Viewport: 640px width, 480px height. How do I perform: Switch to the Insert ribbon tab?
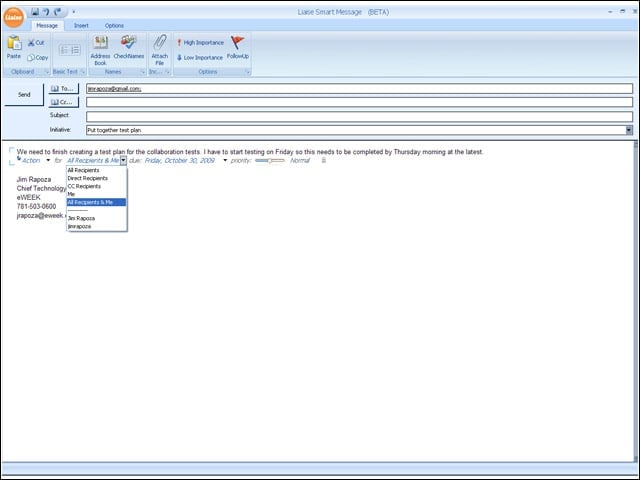81,25
